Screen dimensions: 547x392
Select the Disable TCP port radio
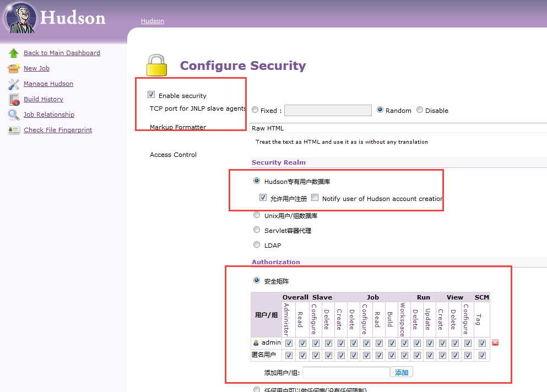(420, 110)
